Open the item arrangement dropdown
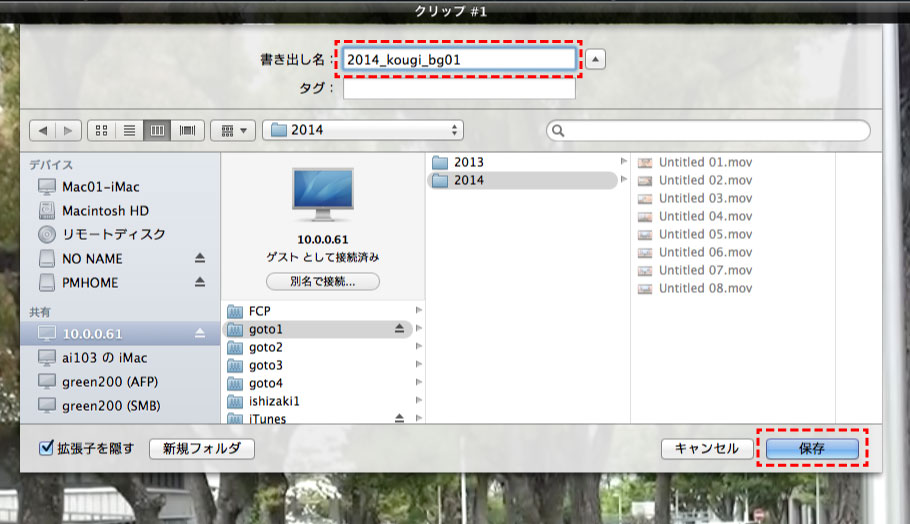Viewport: 910px width, 524px height. [233, 131]
